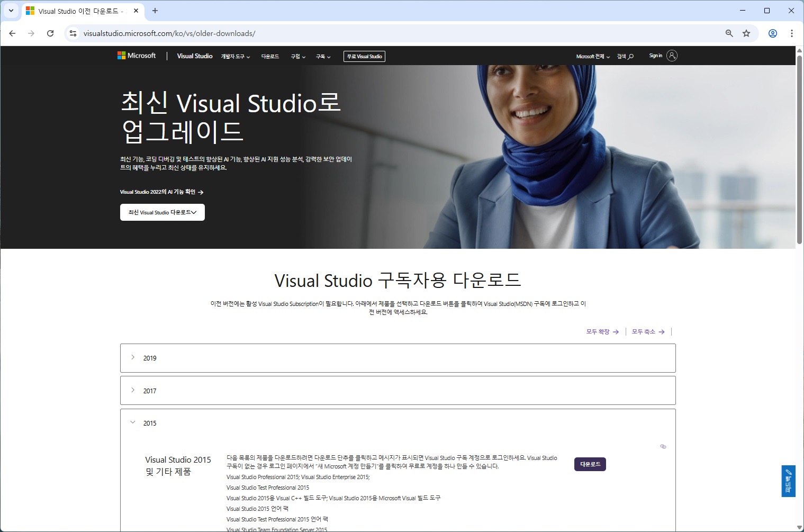This screenshot has width=804, height=532.
Task: Expand the 구입 menu
Action: click(x=298, y=57)
